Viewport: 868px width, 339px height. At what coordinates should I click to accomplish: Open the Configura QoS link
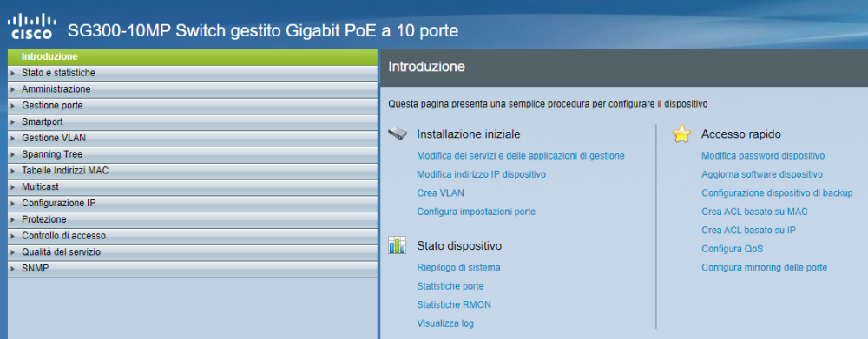[733, 249]
